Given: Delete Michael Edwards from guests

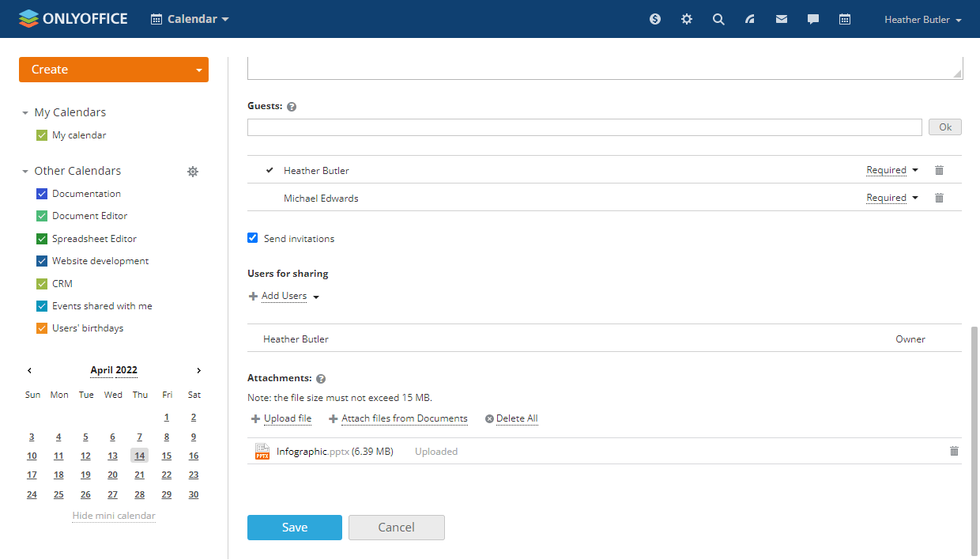Looking at the screenshot, I should click(x=939, y=198).
